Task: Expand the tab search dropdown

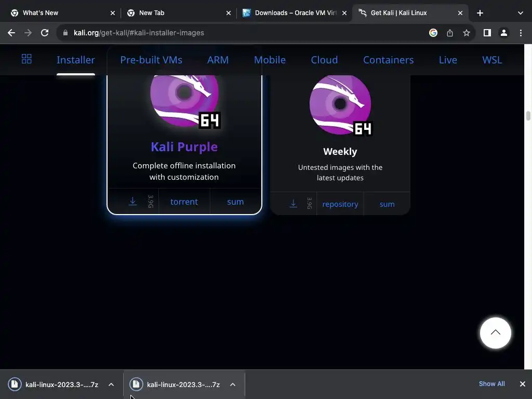Action: tap(521, 13)
